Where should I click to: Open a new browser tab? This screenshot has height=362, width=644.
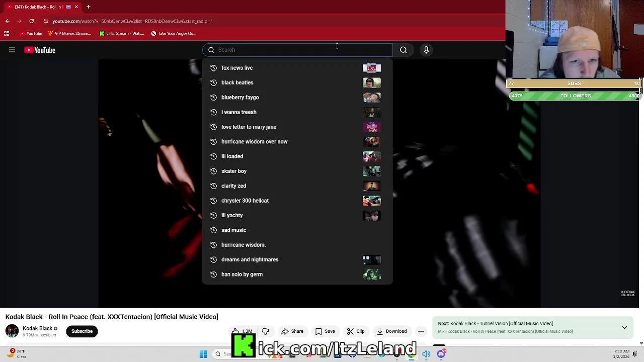(88, 7)
